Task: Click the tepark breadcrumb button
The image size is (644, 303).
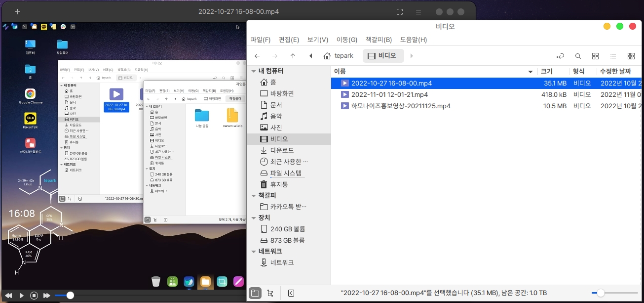Action: click(x=339, y=56)
